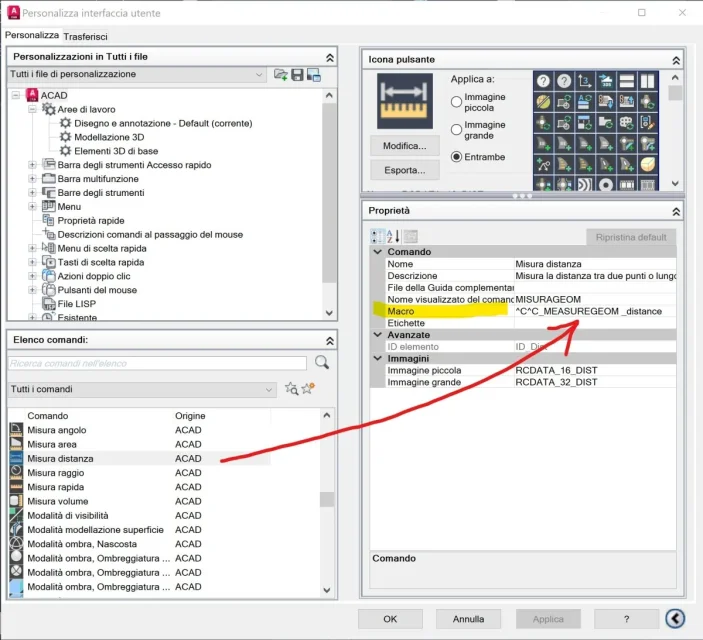703x640 pixels.
Task: Collapse the Proprietà panel
Action: (676, 211)
